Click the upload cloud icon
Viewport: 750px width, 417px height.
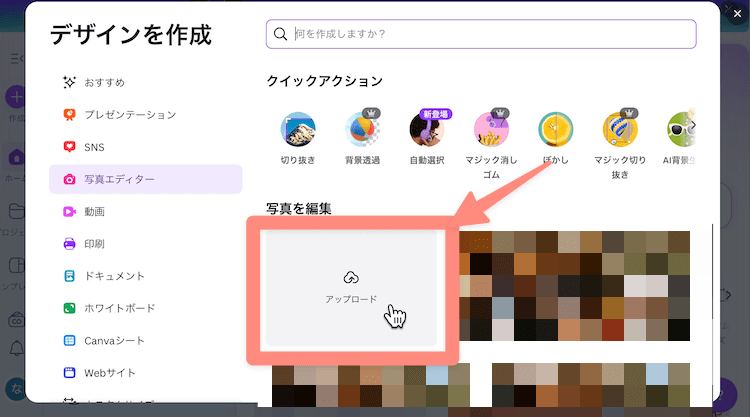[351, 277]
